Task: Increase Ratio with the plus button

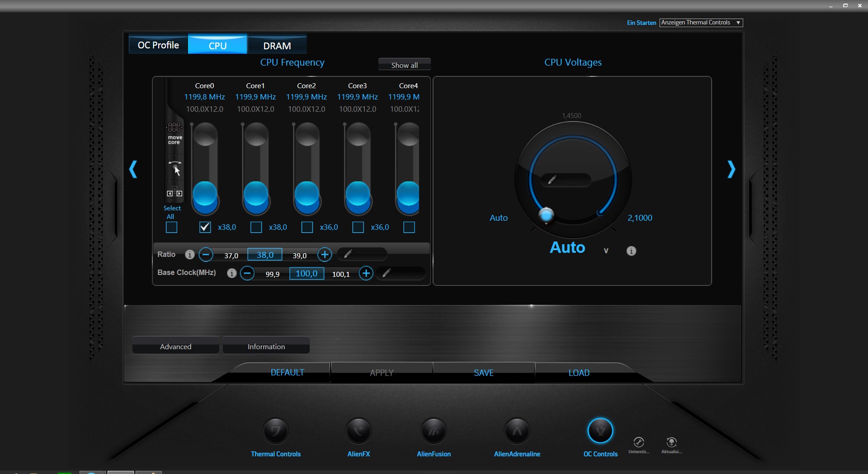Action: (325, 255)
